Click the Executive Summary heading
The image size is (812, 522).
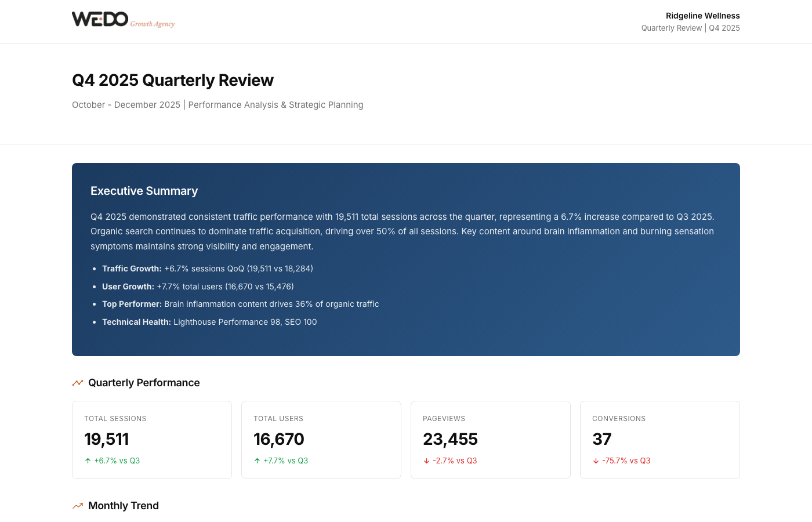tap(144, 191)
